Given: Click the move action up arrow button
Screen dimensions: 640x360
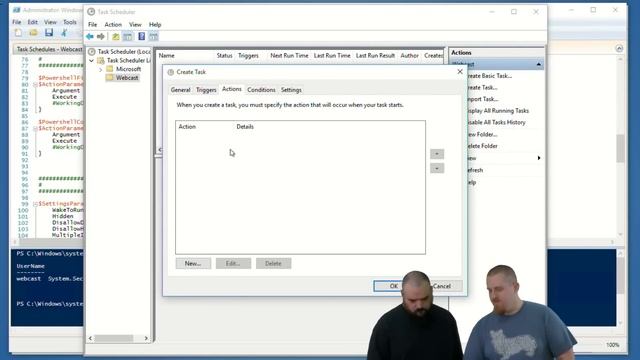Looking at the screenshot, I should pos(437,154).
